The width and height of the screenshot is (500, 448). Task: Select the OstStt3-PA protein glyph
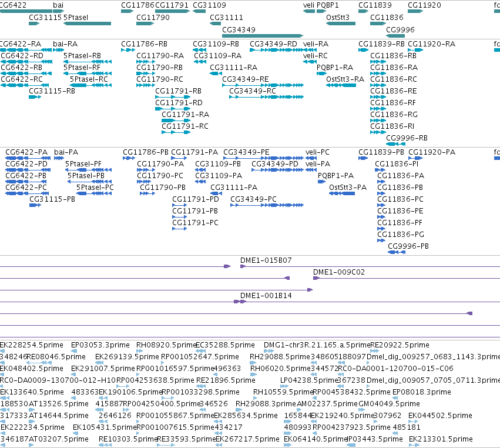[342, 193]
